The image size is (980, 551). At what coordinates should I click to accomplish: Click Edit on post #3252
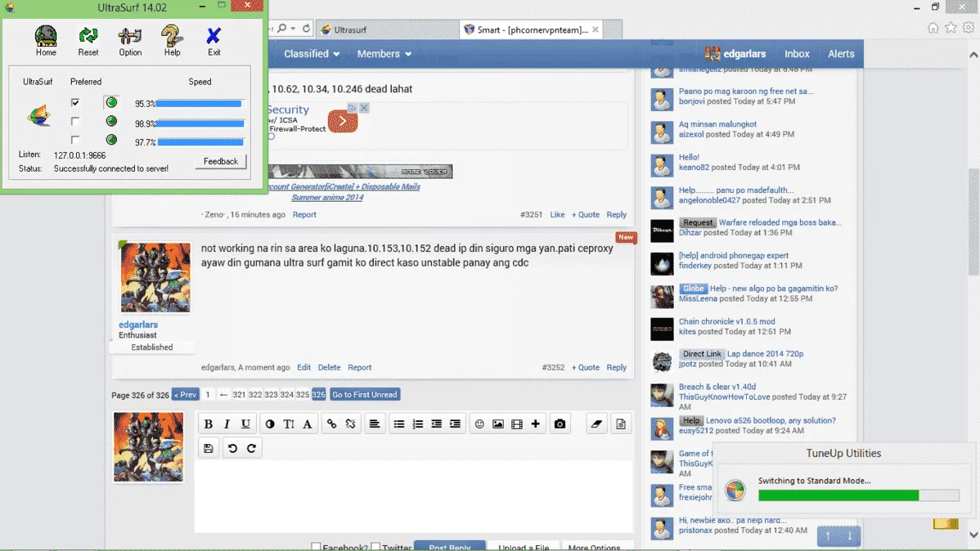pos(303,367)
